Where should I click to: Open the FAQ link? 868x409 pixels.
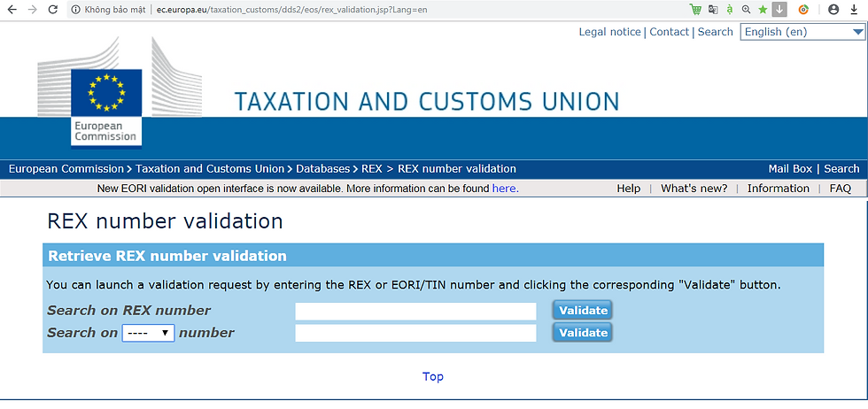[x=841, y=189]
